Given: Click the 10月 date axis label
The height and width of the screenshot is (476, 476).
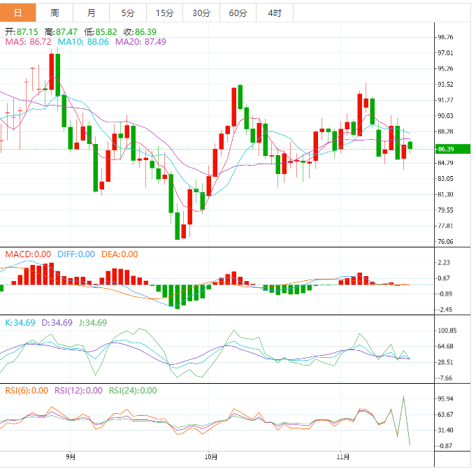Looking at the screenshot, I should [210, 456].
